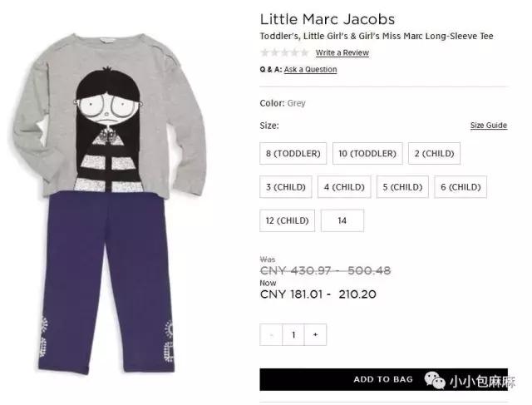Select size 6 (CHILD)
532x405 pixels.
(461, 187)
